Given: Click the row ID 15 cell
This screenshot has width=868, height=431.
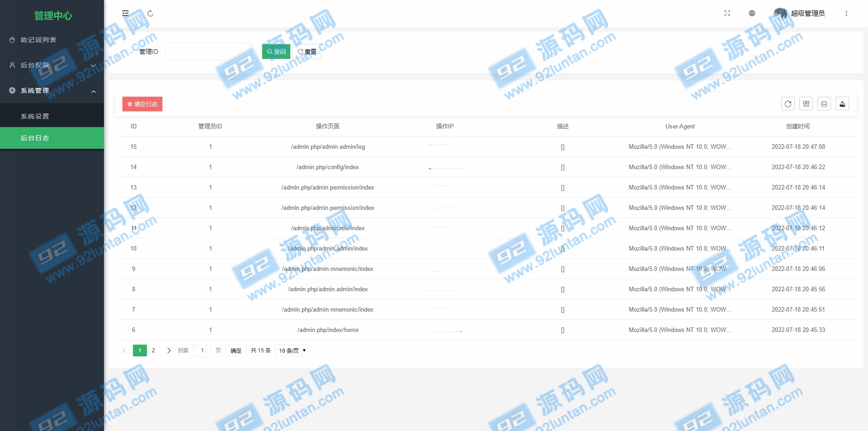Looking at the screenshot, I should 133,147.
